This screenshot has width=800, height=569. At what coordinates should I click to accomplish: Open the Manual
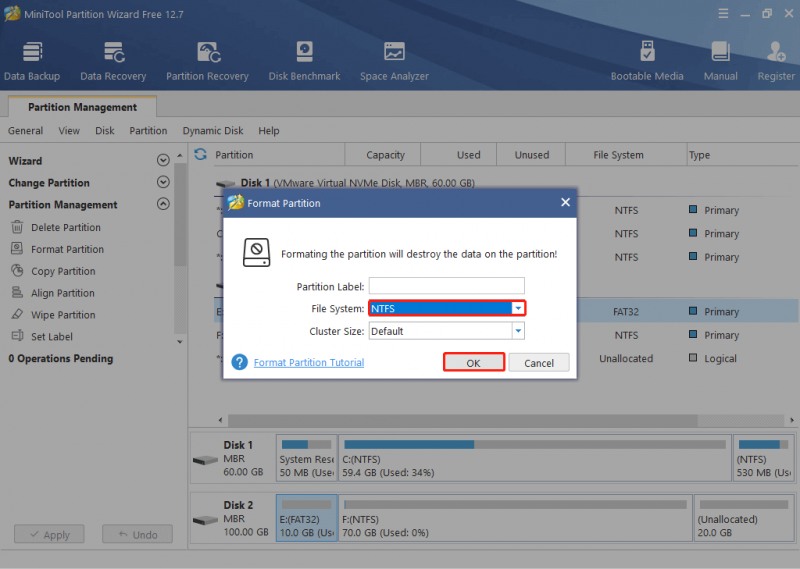720,61
